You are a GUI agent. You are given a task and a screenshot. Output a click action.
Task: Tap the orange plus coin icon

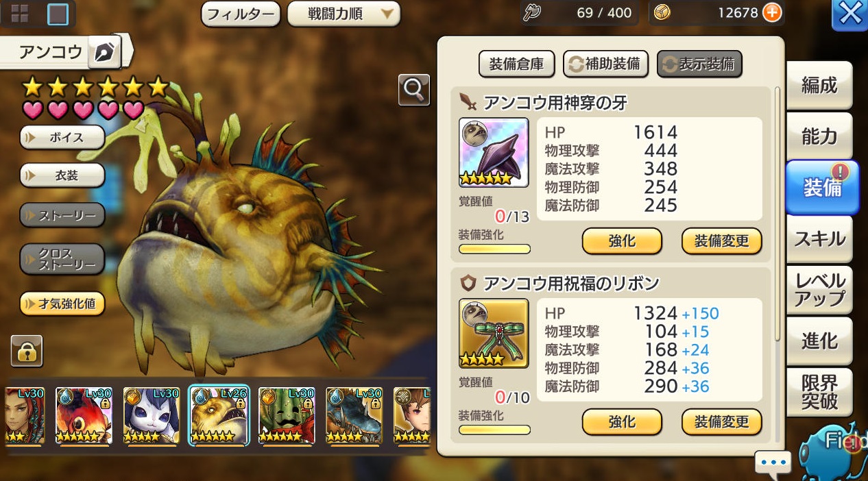772,12
